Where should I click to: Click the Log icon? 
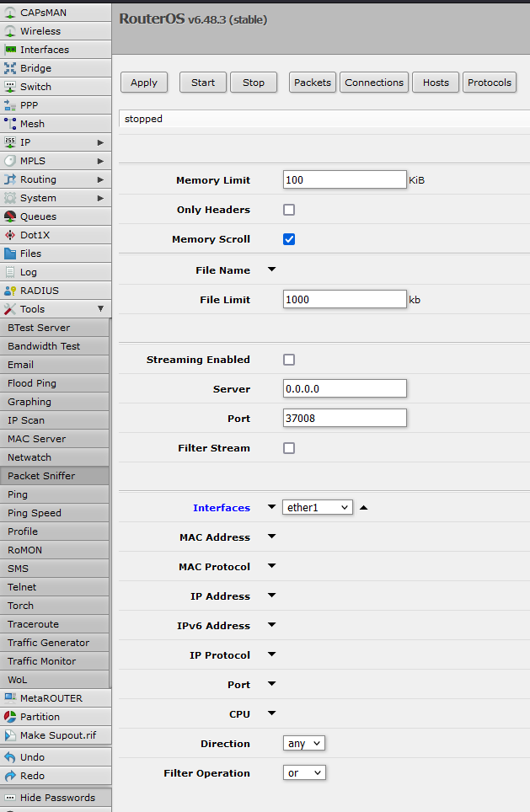10,272
